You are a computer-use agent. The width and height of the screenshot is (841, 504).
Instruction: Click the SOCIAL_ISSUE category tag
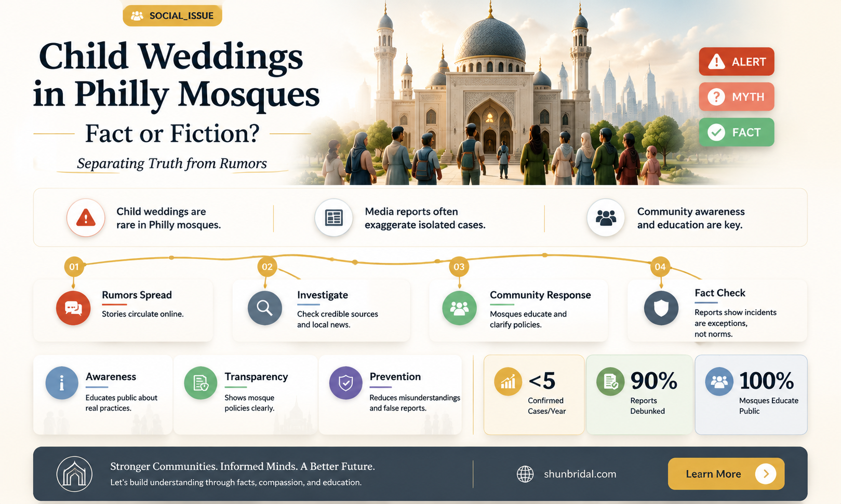click(172, 16)
